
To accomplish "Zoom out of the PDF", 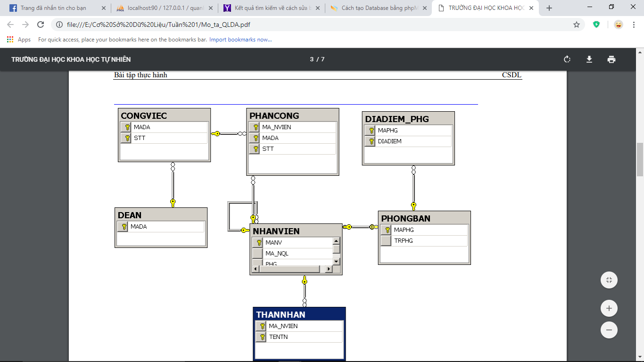I will point(609,330).
